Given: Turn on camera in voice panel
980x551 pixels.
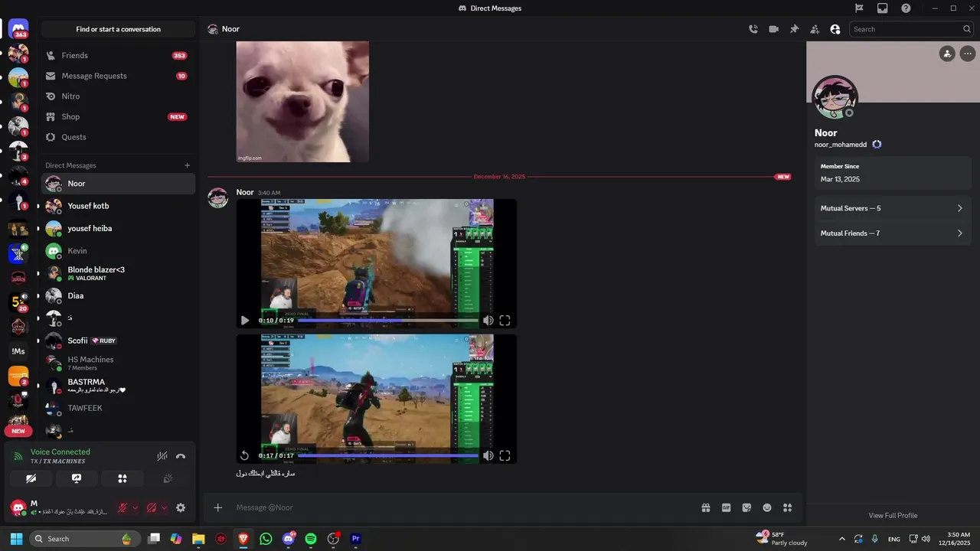Looking at the screenshot, I should click(x=31, y=478).
